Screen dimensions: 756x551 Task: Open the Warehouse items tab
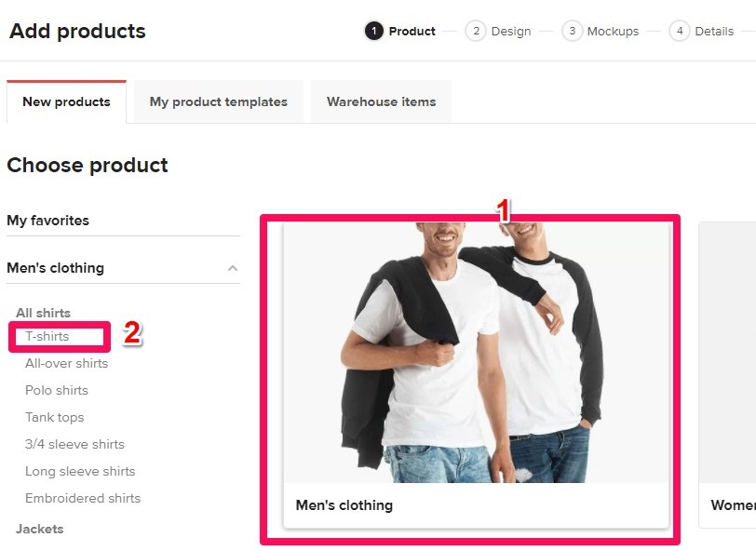click(381, 102)
